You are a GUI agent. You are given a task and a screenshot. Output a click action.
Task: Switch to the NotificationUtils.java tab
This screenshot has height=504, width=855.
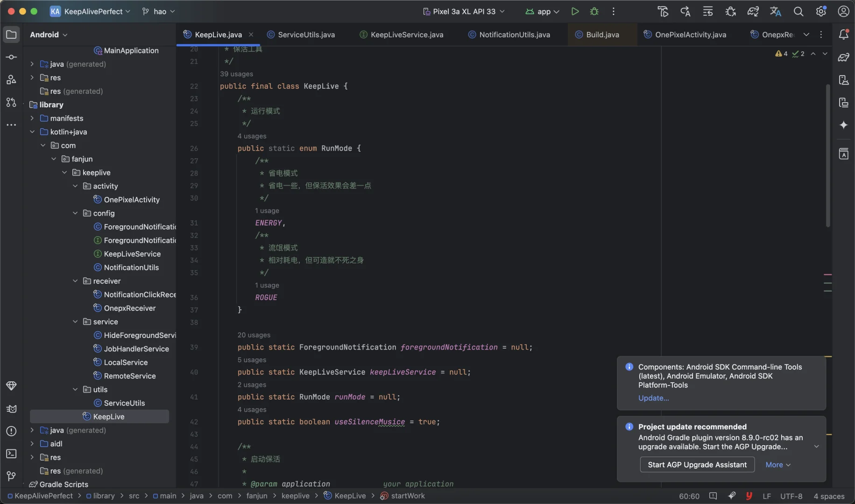(x=514, y=35)
